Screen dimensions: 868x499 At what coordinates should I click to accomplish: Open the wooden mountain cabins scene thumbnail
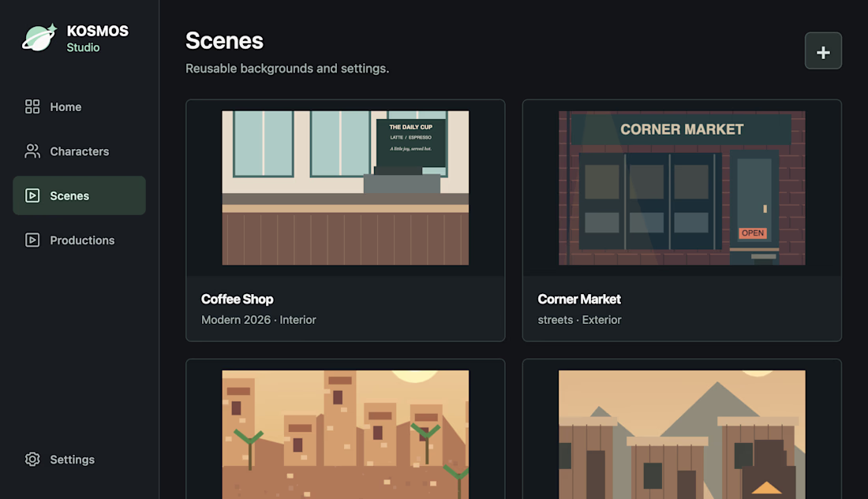[682, 434]
